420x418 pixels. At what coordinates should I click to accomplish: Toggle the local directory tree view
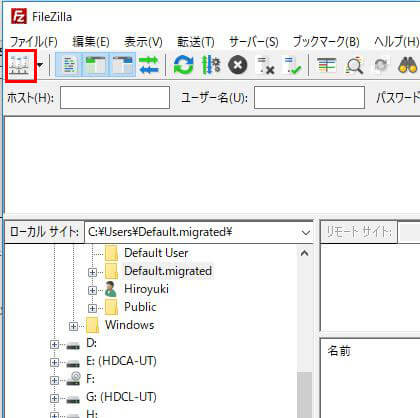(x=95, y=65)
